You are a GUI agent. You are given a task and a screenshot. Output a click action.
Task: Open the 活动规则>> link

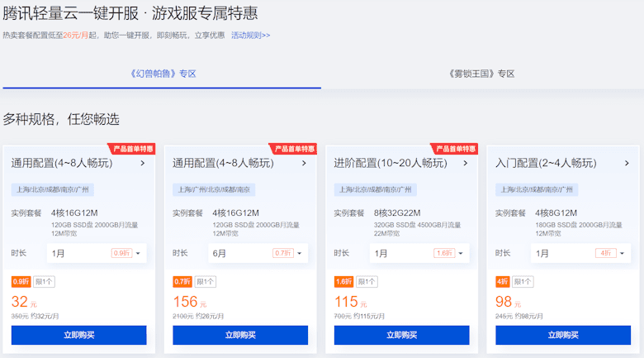pos(250,36)
